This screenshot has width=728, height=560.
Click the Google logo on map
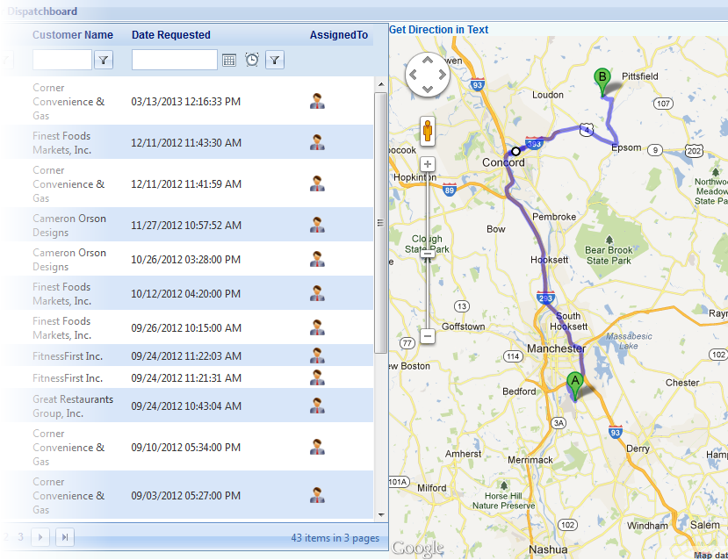[x=417, y=549]
